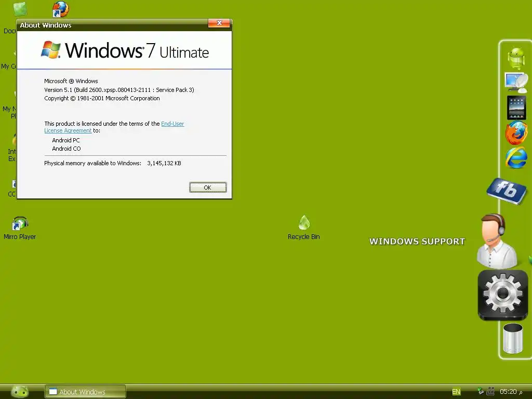Click the Windows 7 Ultimate logo banner
Viewport: 532px width, 399px height.
[x=125, y=50]
